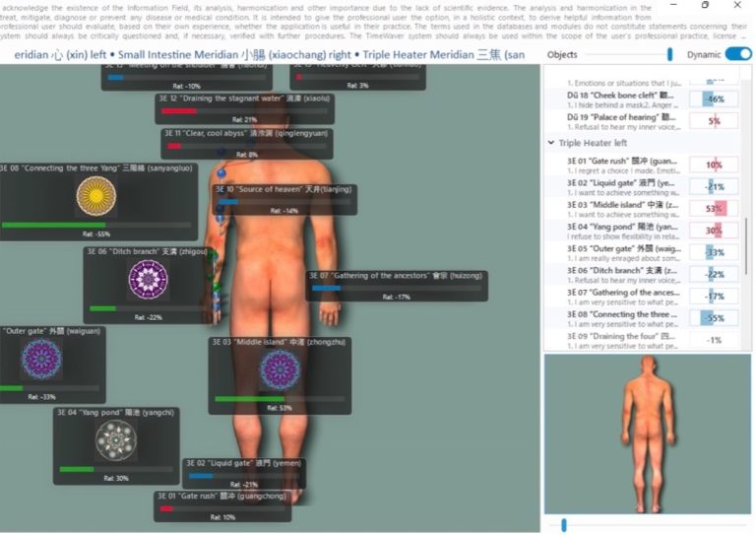Collapse the Triple Heater left group
Viewport: 756px width, 535px height.
pyautogui.click(x=551, y=143)
